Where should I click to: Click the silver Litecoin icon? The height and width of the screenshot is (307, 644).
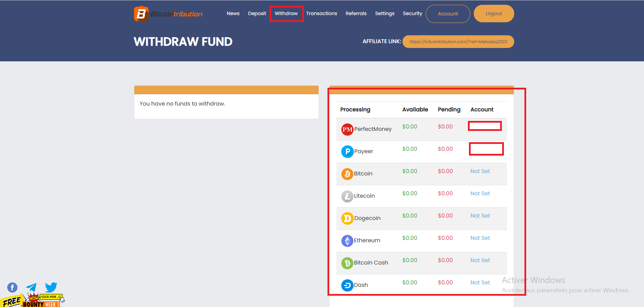coord(347,196)
